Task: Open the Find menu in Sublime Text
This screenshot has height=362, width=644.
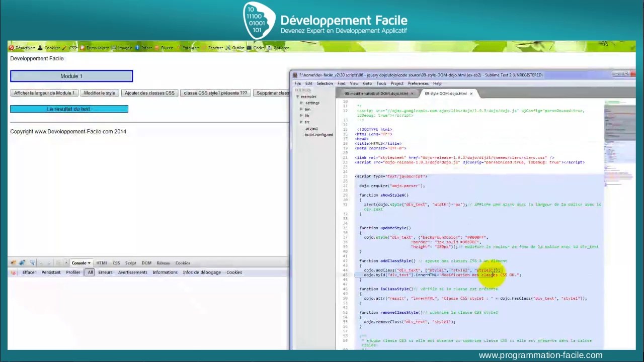Action: pos(342,83)
